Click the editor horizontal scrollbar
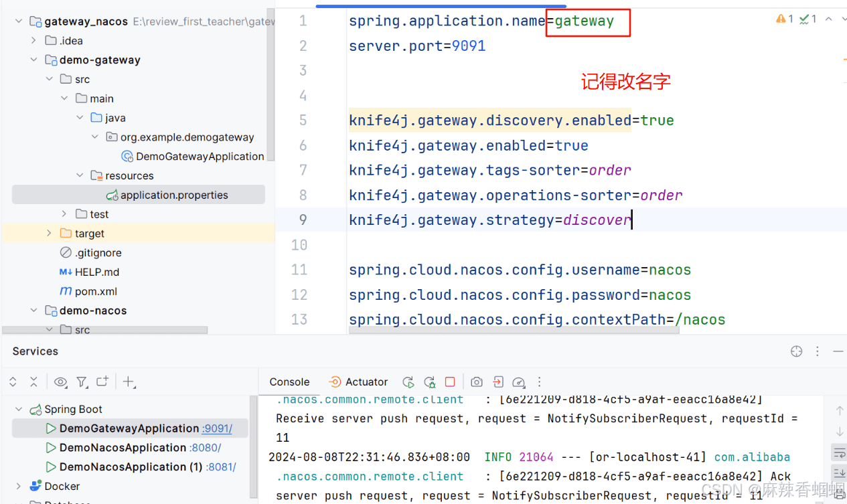 (514, 331)
